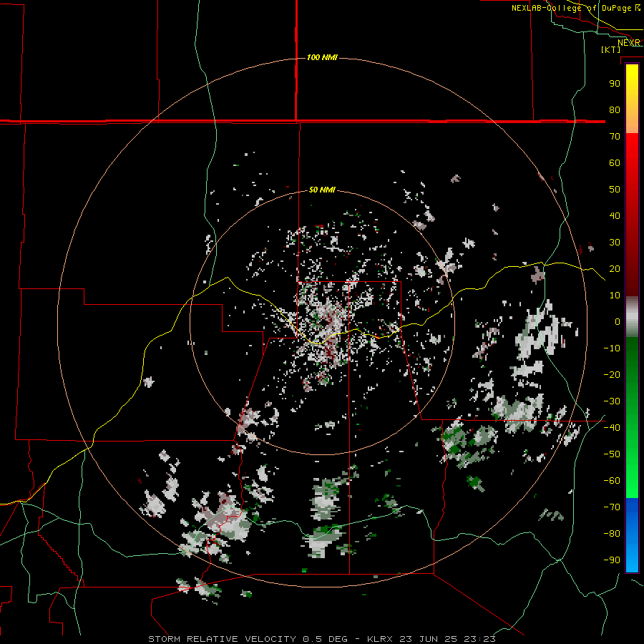Click the 'KLRX 23 JUN 25 23:23' timestamp text
This screenshot has height=644, width=644.
431,639
